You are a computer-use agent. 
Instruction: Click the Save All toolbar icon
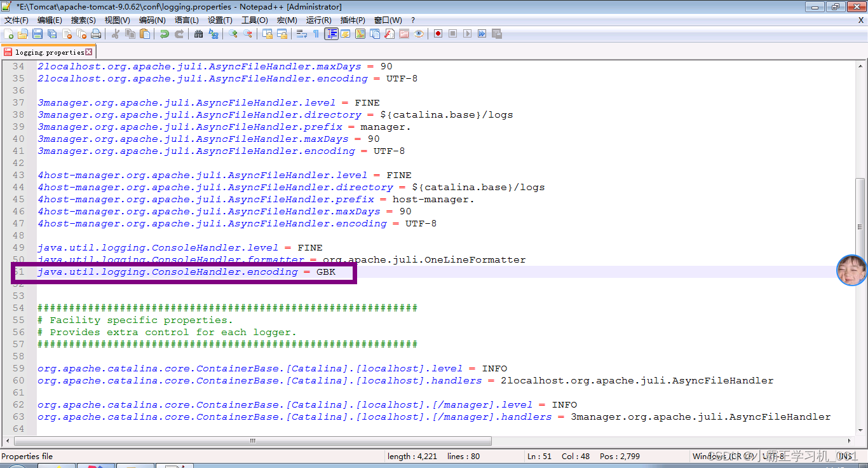[x=52, y=34]
